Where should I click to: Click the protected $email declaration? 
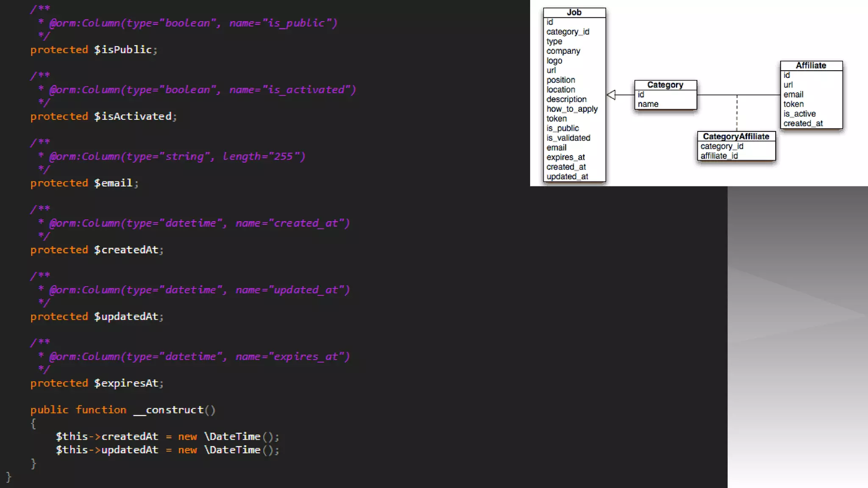tap(84, 183)
